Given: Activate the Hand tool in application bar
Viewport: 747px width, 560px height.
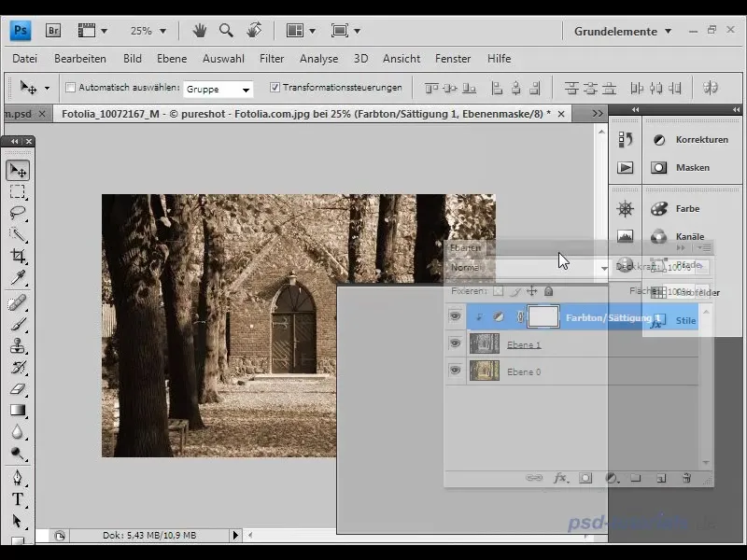Looking at the screenshot, I should (x=199, y=31).
